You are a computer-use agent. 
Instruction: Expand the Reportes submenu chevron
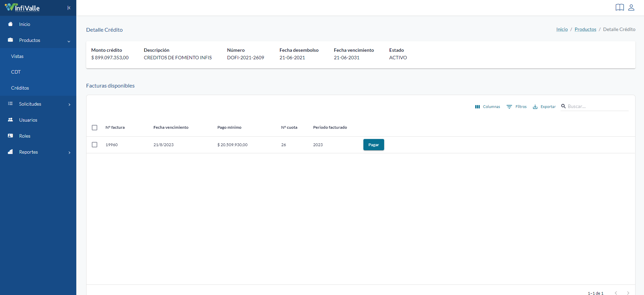click(69, 153)
